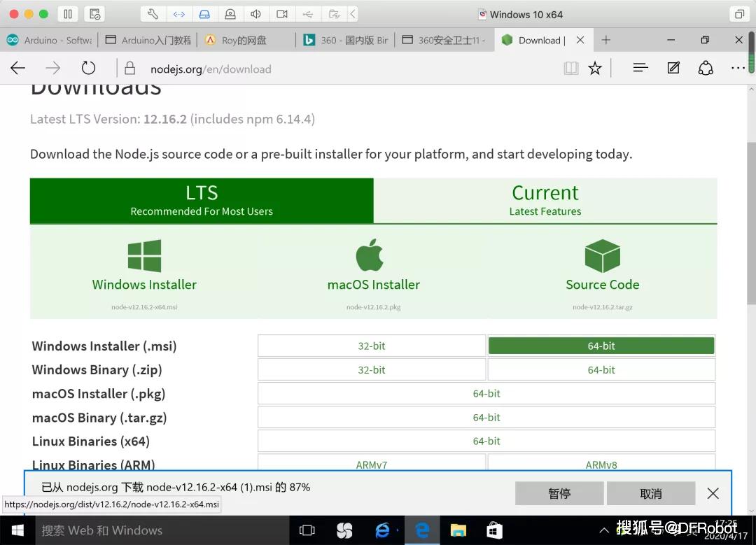Switch to the Roy的网盘 tab
Screen dimensions: 756x545
click(246, 40)
